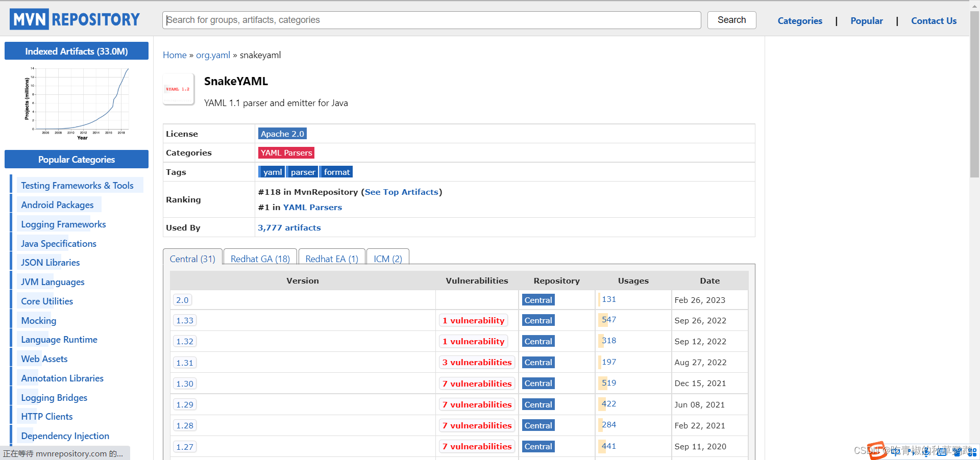
Task: Open the YAML Parsers category tag
Action: tap(286, 152)
